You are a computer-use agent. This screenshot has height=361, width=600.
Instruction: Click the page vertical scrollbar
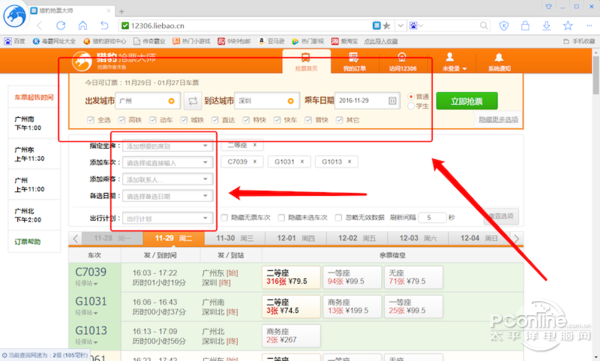pyautogui.click(x=596, y=75)
